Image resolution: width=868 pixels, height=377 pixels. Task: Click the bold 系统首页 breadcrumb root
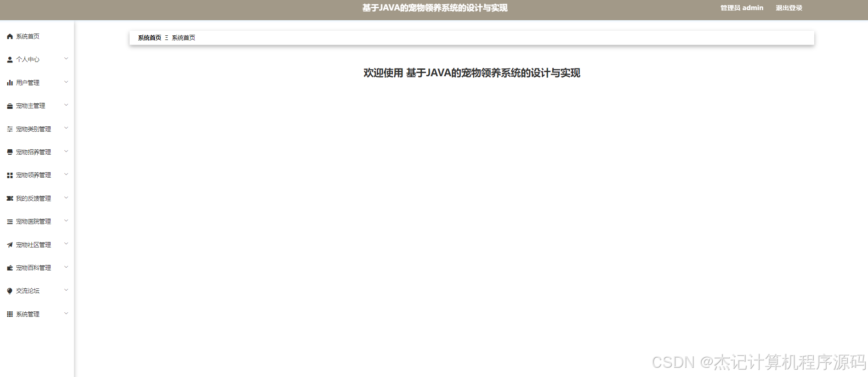[x=150, y=38]
